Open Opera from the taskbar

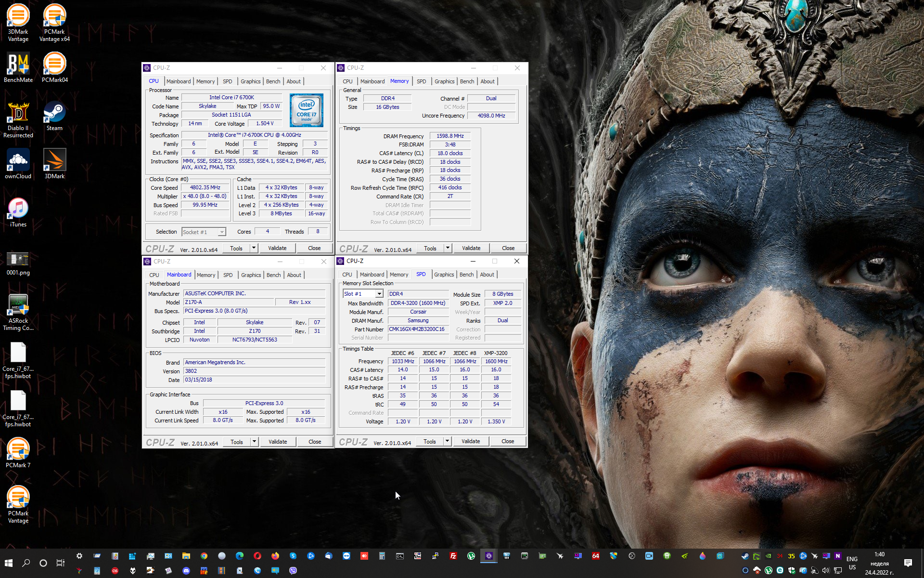tap(257, 556)
